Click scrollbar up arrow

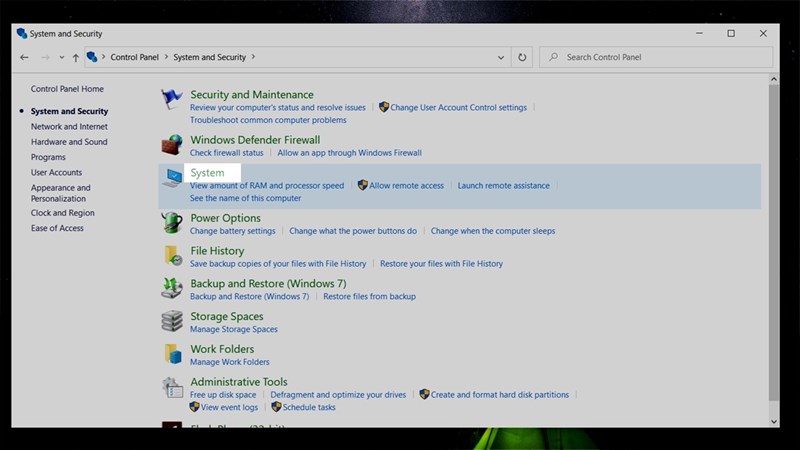coord(773,79)
